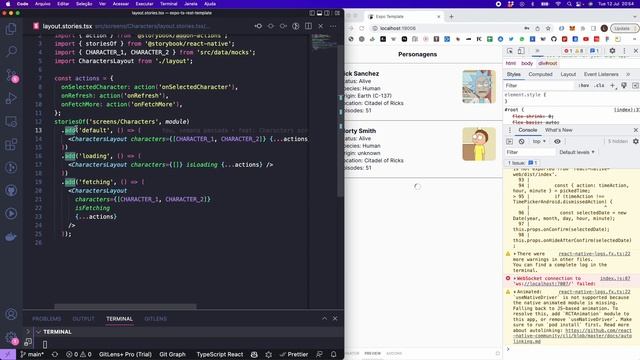Click the Chrome address bar localhost URL
Screen dimensions: 640x360
tap(398, 28)
